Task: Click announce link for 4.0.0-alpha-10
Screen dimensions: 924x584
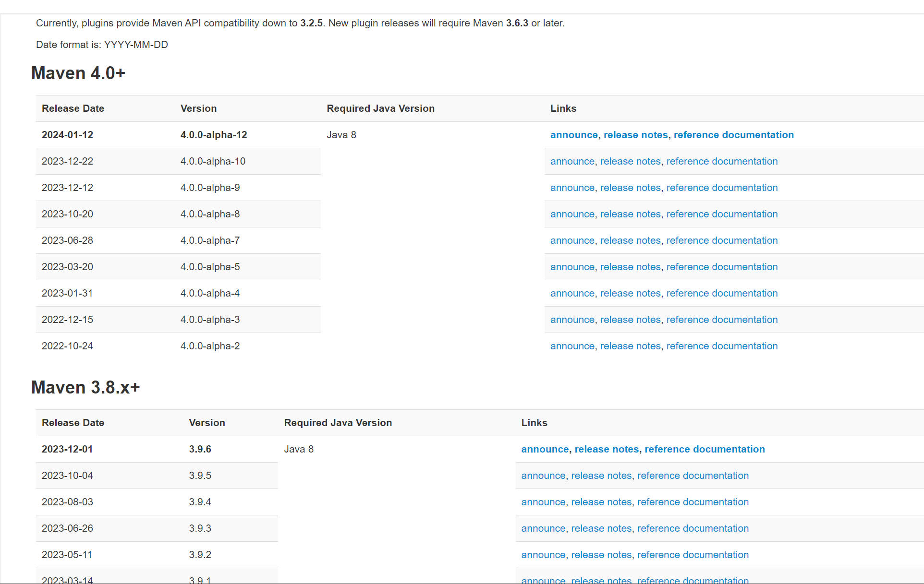Action: click(x=572, y=161)
